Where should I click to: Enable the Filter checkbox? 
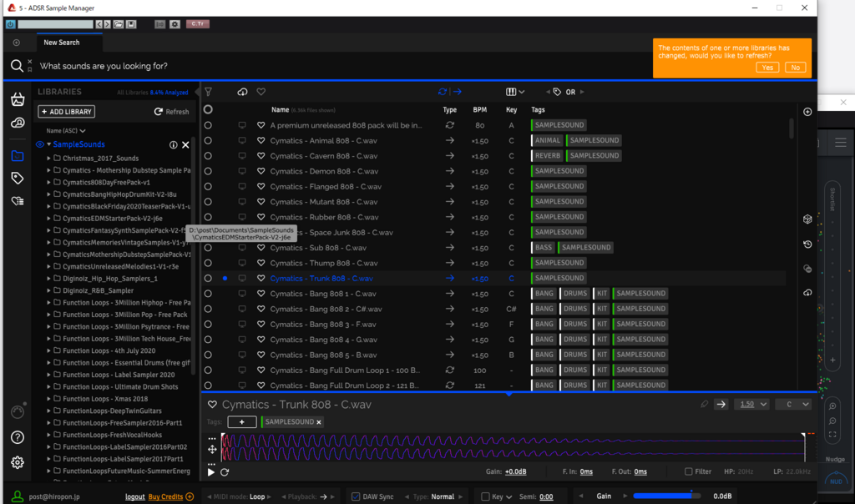pyautogui.click(x=689, y=471)
